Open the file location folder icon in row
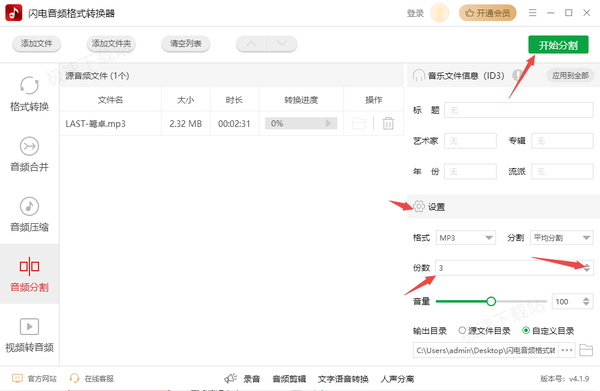 [359, 124]
